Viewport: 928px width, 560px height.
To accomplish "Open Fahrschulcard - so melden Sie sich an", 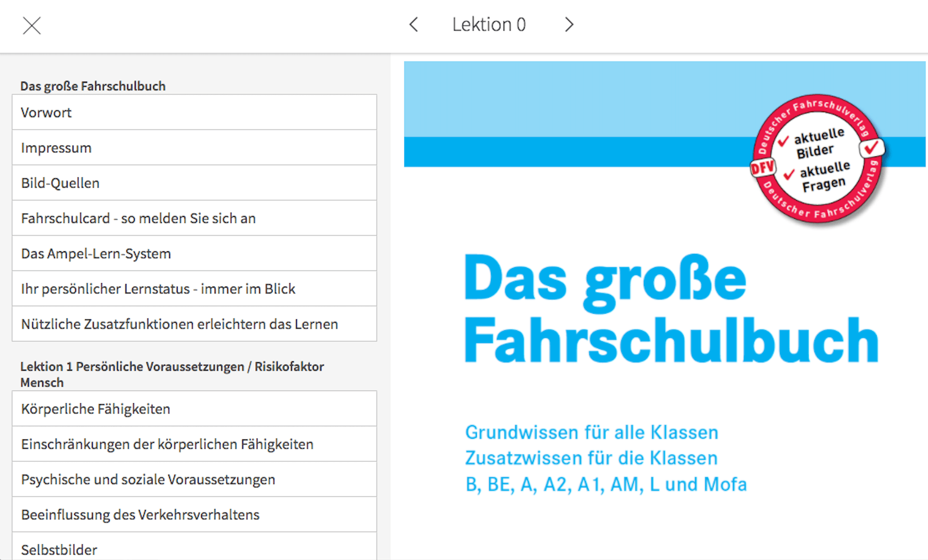I will [194, 218].
